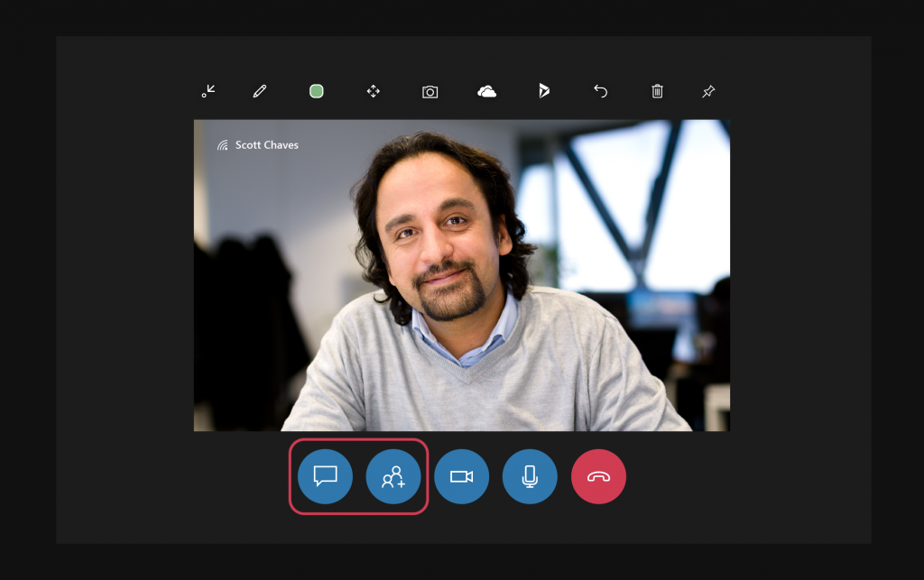This screenshot has width=924, height=580.
Task: Add a participant to the call
Action: [x=393, y=476]
